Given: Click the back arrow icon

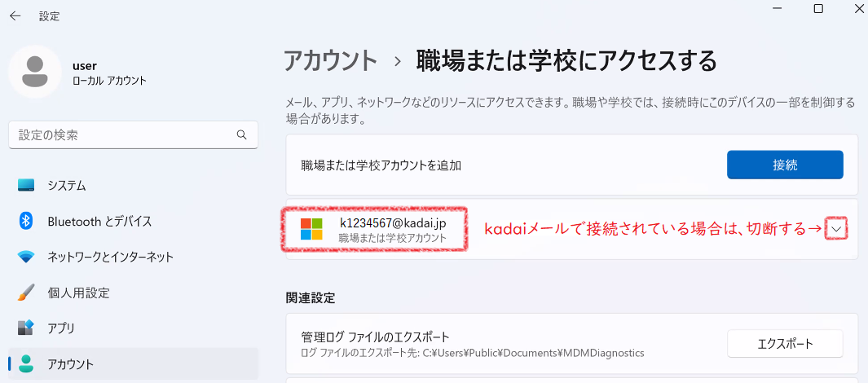Looking at the screenshot, I should 15,16.
